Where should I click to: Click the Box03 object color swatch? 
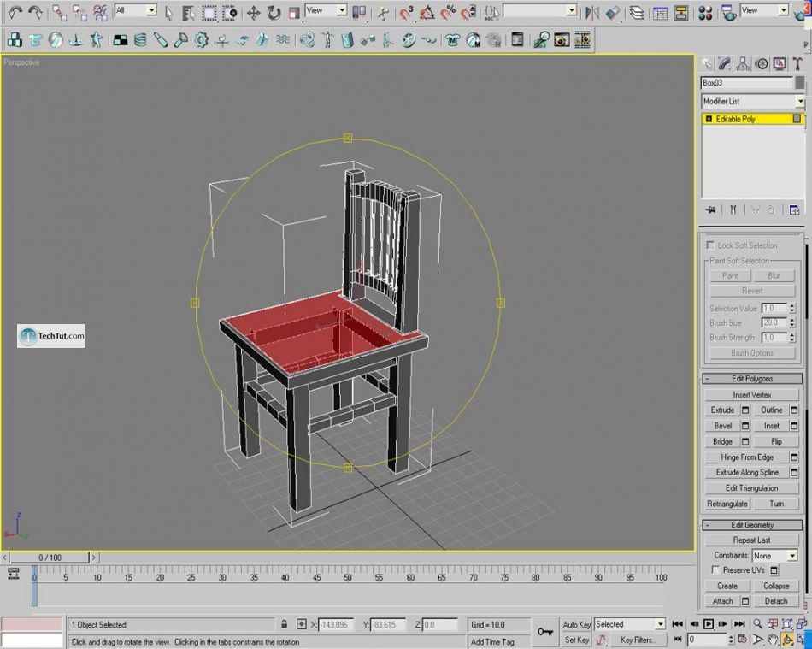click(800, 82)
